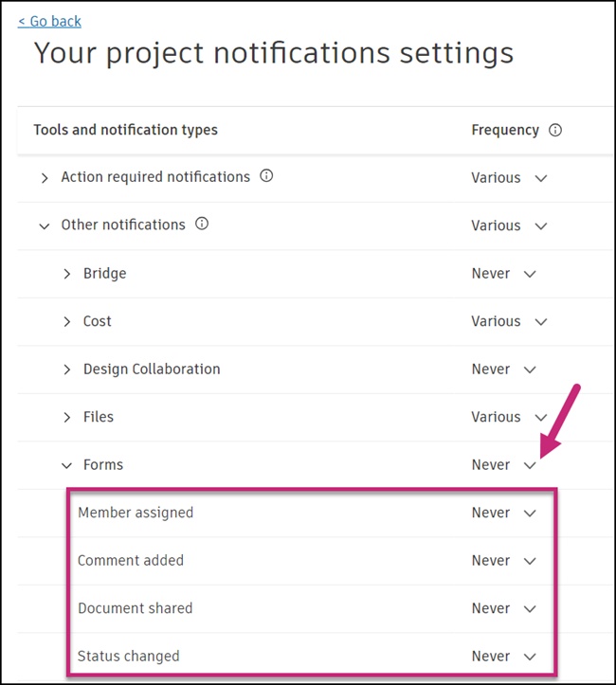
Task: Expand the Action required notifications row
Action: [x=45, y=178]
